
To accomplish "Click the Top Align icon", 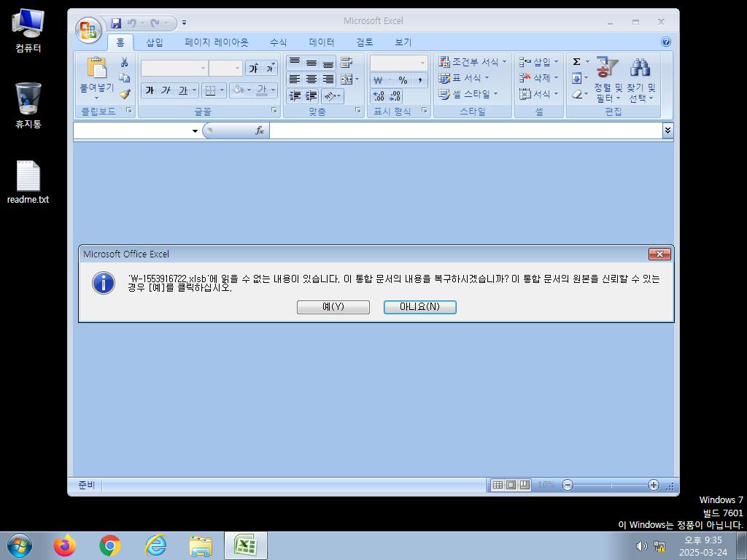I will [295, 63].
